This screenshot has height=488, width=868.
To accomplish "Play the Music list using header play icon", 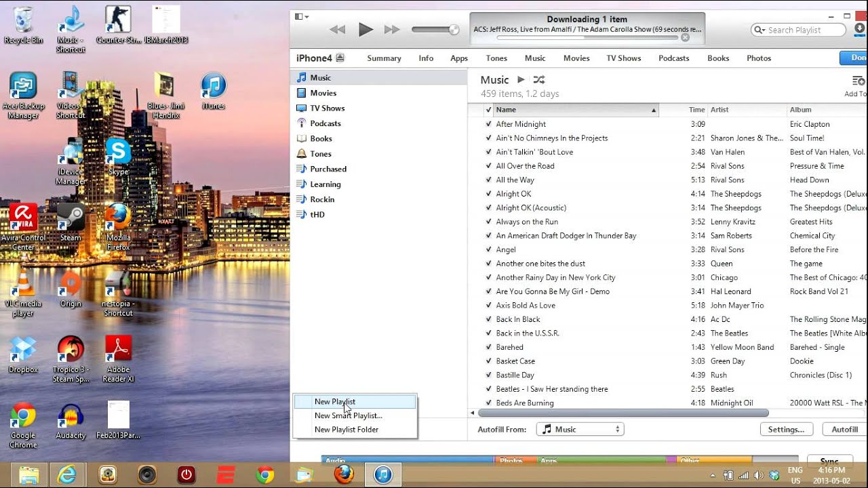I will point(521,80).
